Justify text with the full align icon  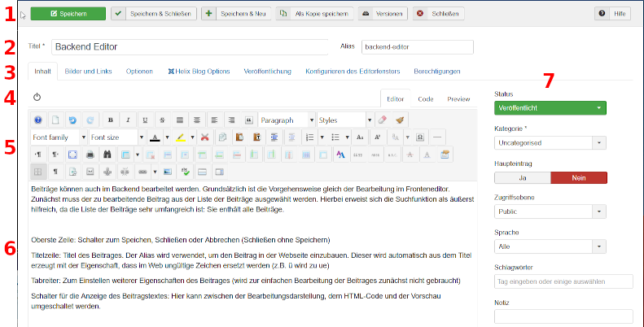tap(179, 120)
